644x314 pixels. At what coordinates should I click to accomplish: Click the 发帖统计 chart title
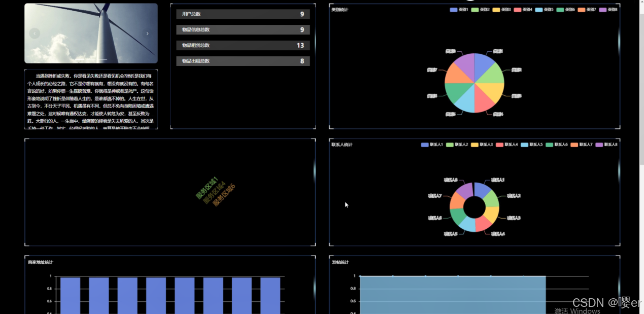pyautogui.click(x=340, y=262)
